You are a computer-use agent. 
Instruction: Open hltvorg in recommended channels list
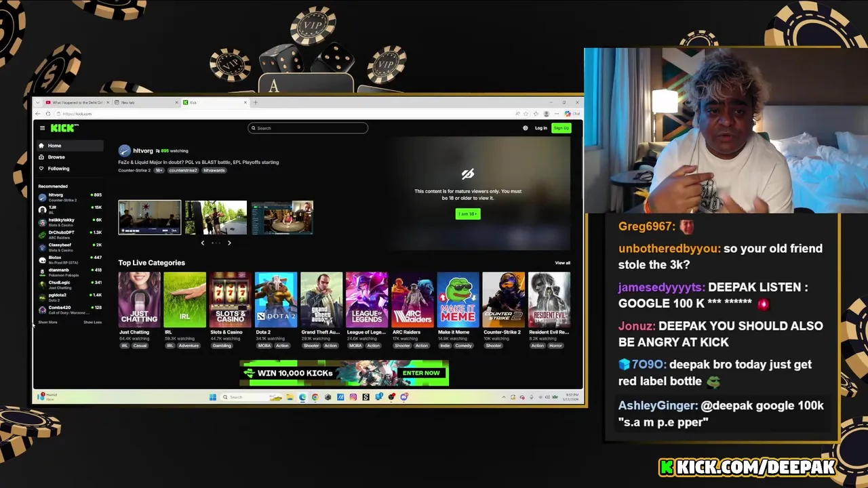(70, 197)
